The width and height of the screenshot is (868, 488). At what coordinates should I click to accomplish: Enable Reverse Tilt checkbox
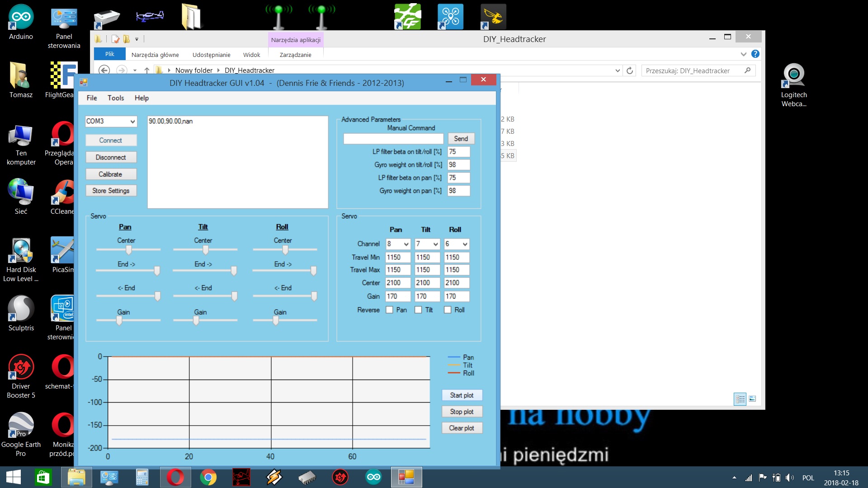418,310
